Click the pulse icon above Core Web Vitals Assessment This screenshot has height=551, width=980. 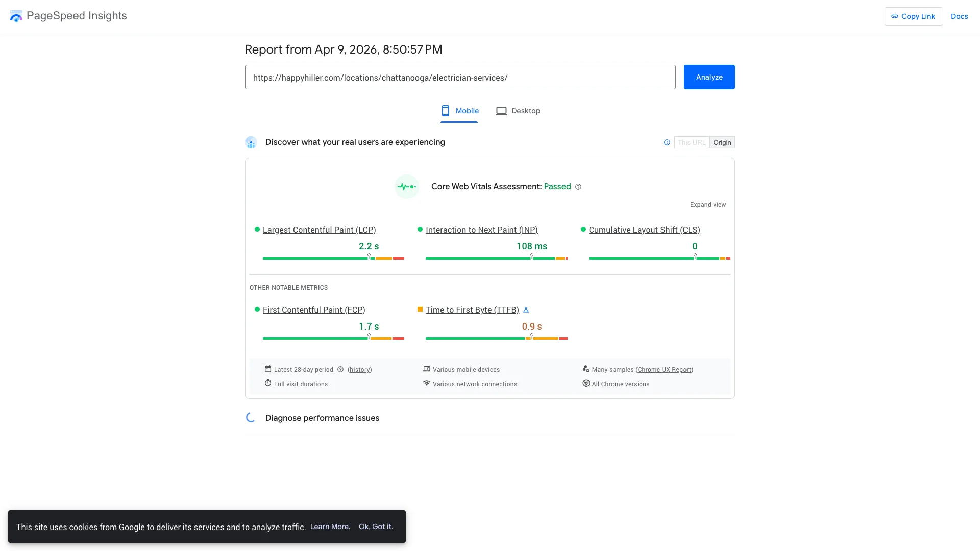coord(406,186)
